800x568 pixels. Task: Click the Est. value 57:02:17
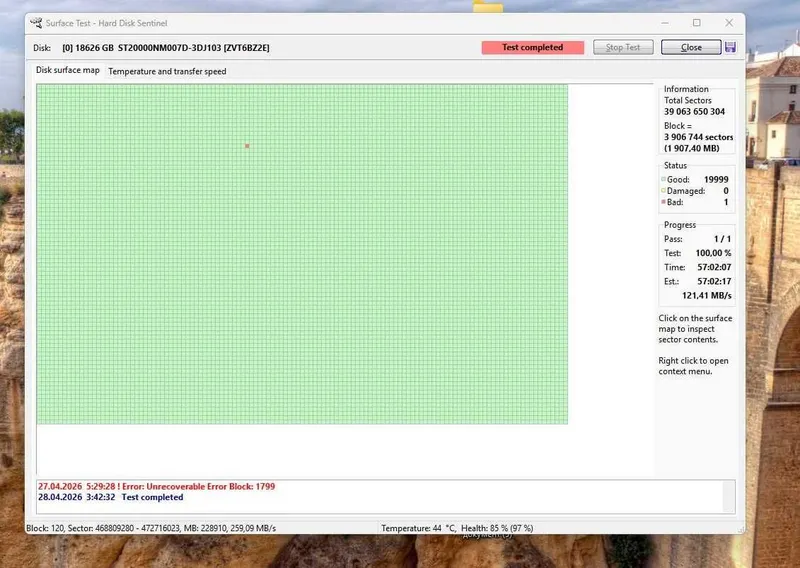click(714, 282)
